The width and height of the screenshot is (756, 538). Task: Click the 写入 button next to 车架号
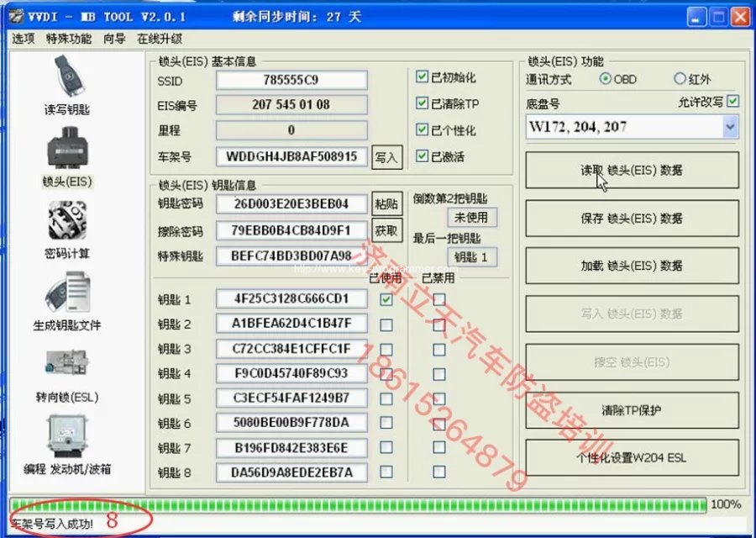point(386,157)
